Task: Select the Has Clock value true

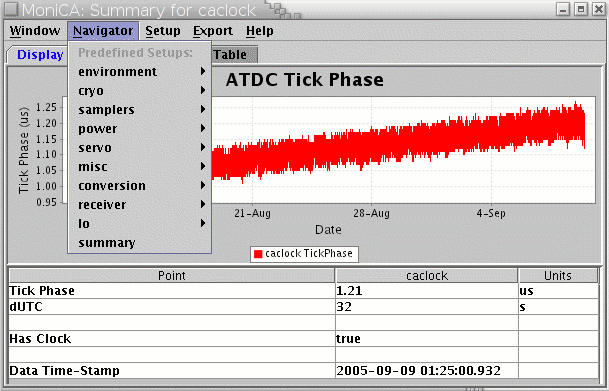Action: (x=348, y=339)
